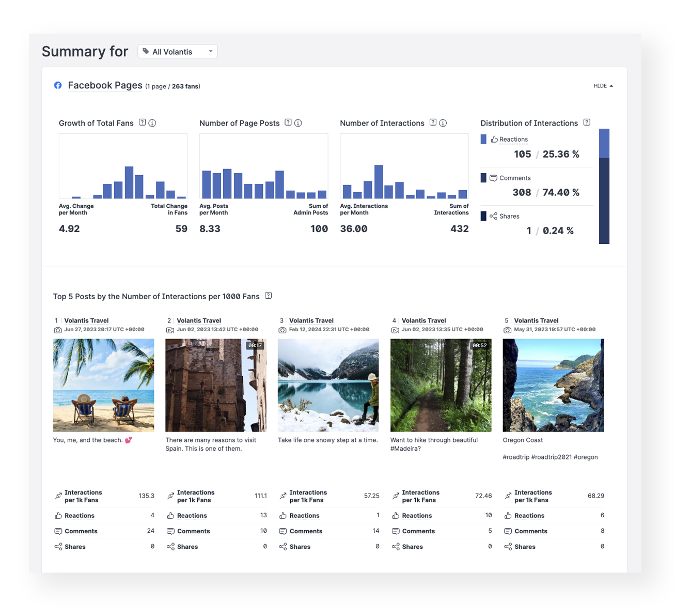This screenshot has width=675, height=616.
Task: Open the All Volantis label dropdown
Action: tap(177, 51)
